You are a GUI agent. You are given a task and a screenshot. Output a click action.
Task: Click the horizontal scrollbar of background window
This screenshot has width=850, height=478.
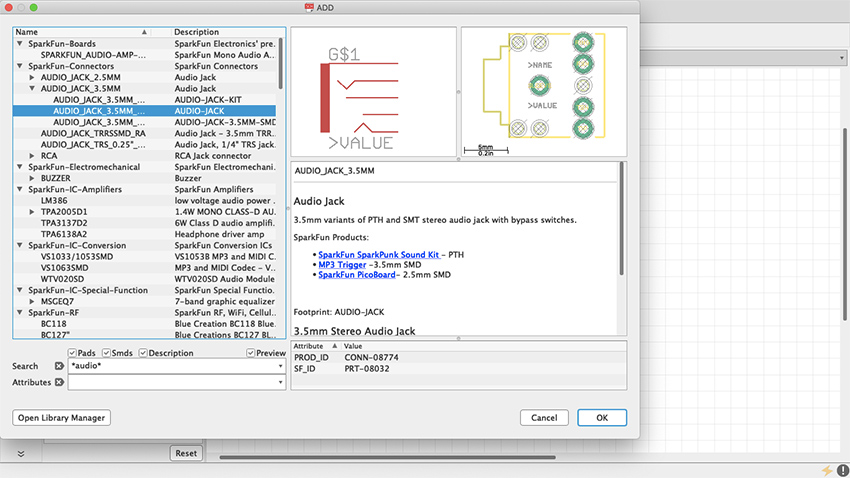[x=388, y=457]
